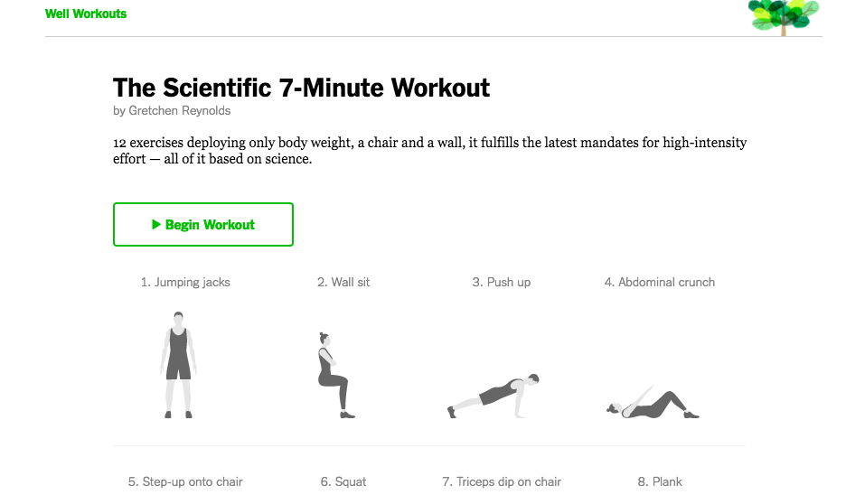Select the '1. Jumping jacks' label
The image size is (846, 504).
[x=185, y=282]
